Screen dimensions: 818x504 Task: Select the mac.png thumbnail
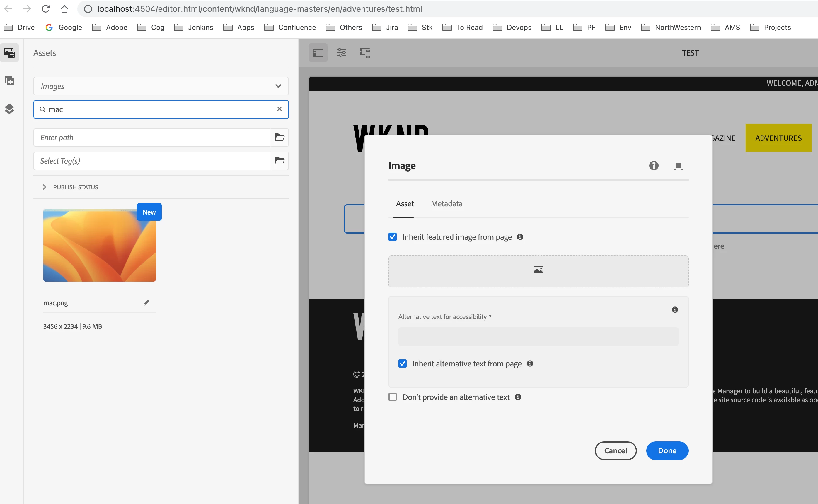coord(99,246)
